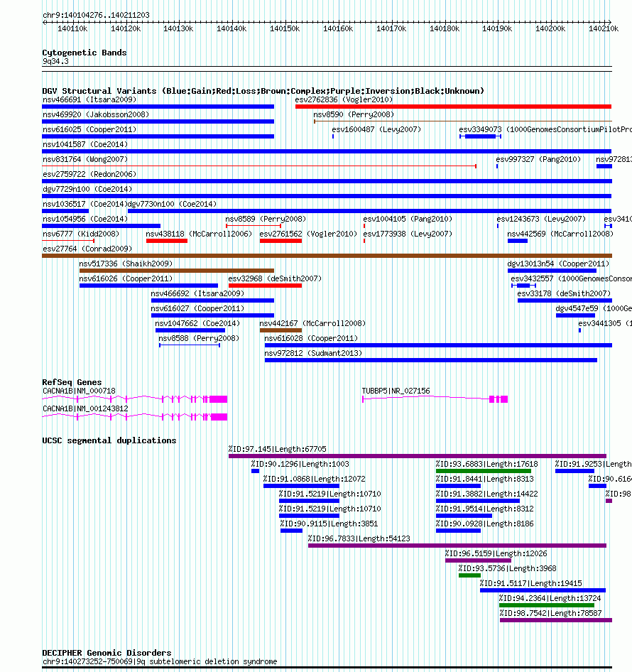
Task: Select the red esv2762836 (Vogler2010) loss bar
Action: 453,107
